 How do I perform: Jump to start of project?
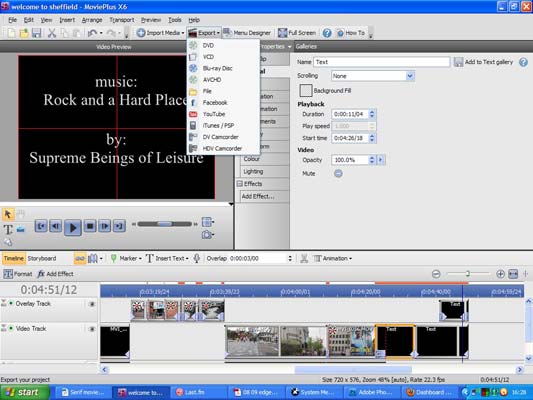pos(41,226)
